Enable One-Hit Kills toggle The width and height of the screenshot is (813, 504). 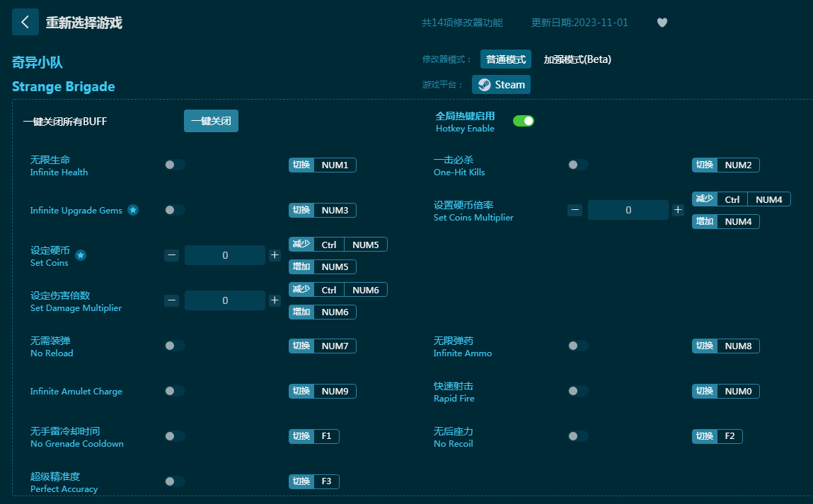point(578,165)
